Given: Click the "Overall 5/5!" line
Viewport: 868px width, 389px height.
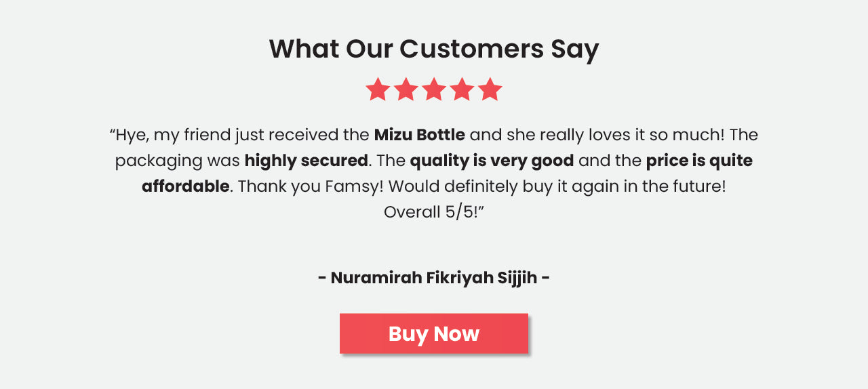Looking at the screenshot, I should point(434,212).
